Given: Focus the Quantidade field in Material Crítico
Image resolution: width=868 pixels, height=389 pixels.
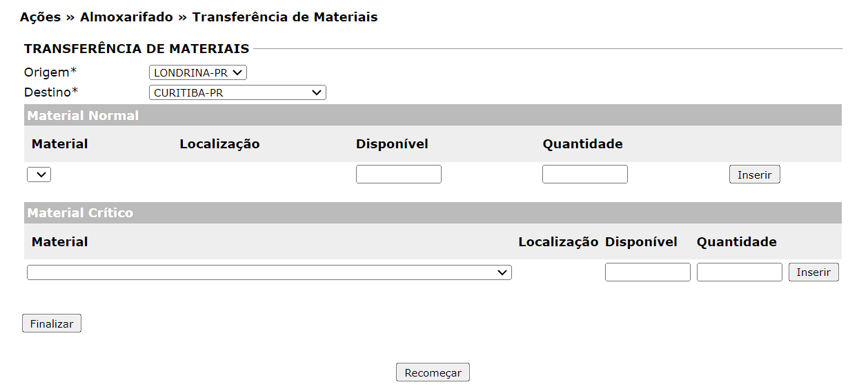Looking at the screenshot, I should (739, 272).
